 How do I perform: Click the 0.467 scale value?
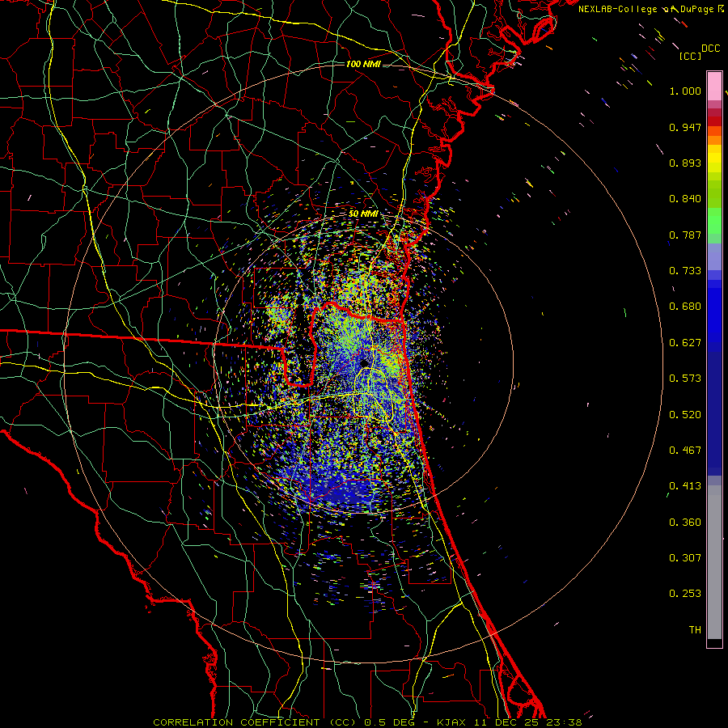tap(685, 451)
